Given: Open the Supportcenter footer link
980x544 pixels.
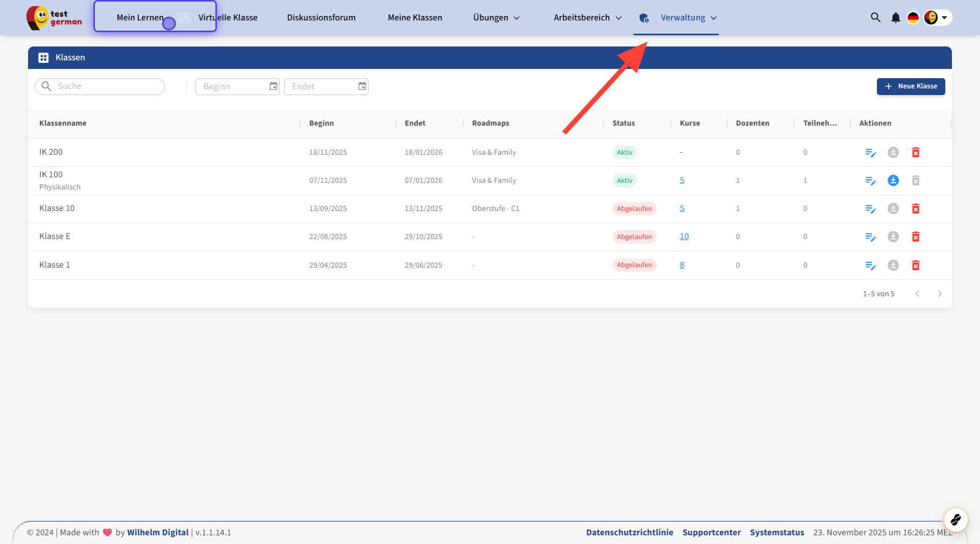Looking at the screenshot, I should (x=712, y=532).
